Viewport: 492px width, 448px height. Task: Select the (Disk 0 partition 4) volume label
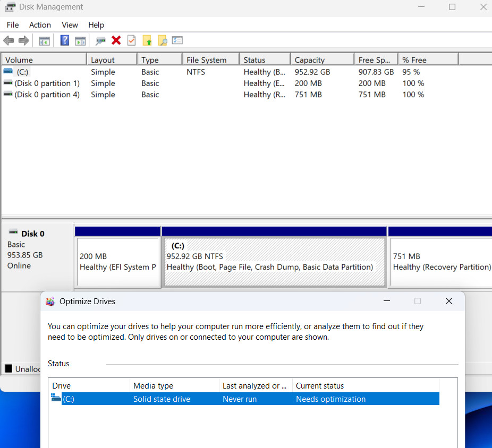point(47,94)
